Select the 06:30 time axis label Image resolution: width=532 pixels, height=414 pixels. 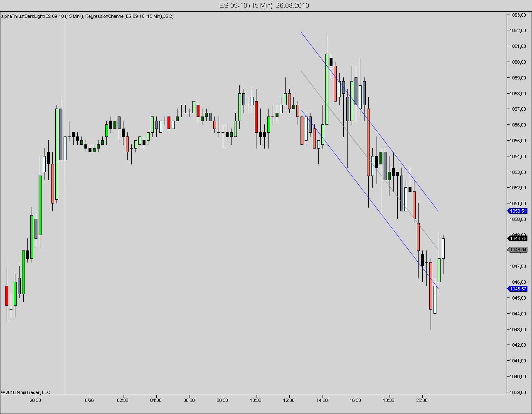[x=189, y=400]
